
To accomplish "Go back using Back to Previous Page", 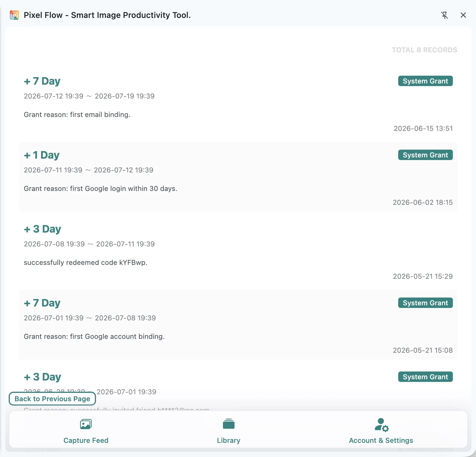I will [52, 399].
